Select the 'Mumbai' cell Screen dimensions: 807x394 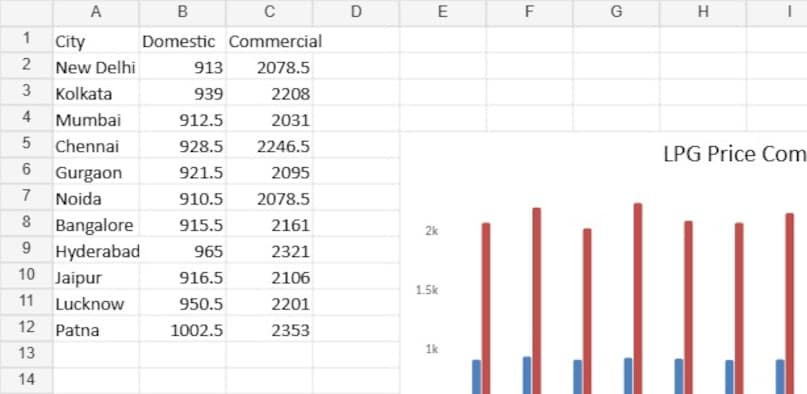coord(96,118)
